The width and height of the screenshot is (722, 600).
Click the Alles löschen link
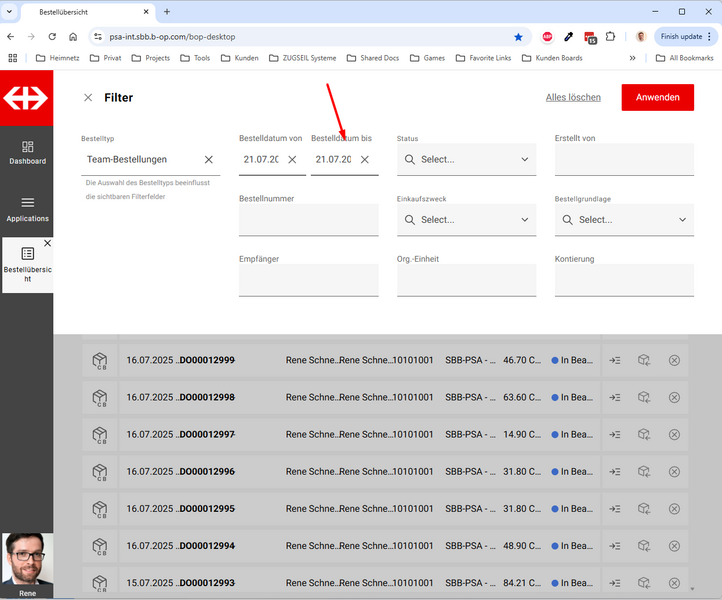573,98
